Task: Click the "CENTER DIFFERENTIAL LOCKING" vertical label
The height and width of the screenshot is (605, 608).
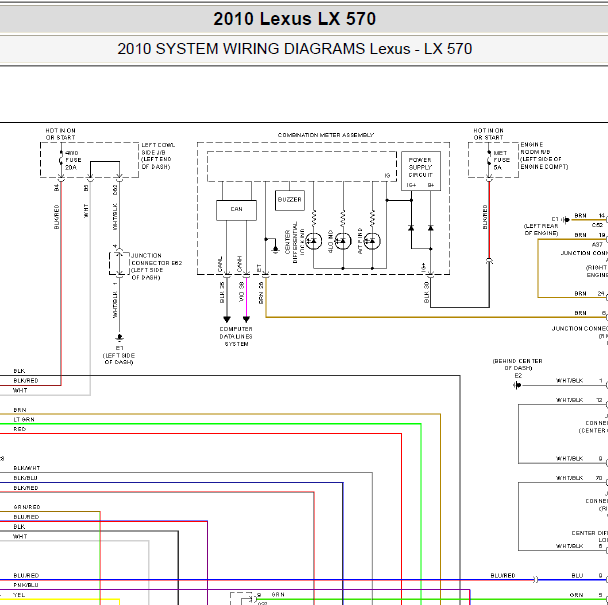Action: [x=294, y=242]
